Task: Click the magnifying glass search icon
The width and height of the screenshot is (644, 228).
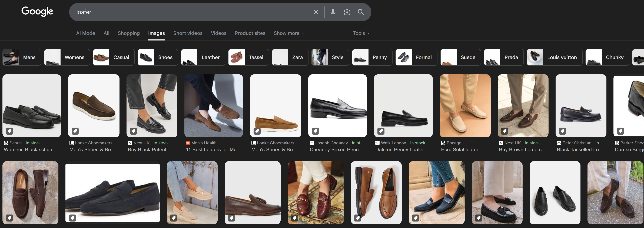Action: [x=360, y=12]
